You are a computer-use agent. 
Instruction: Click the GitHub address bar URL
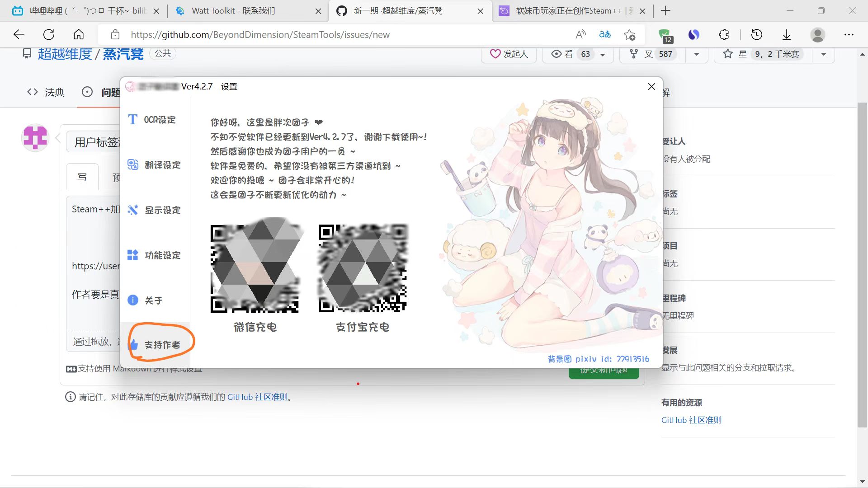(260, 35)
